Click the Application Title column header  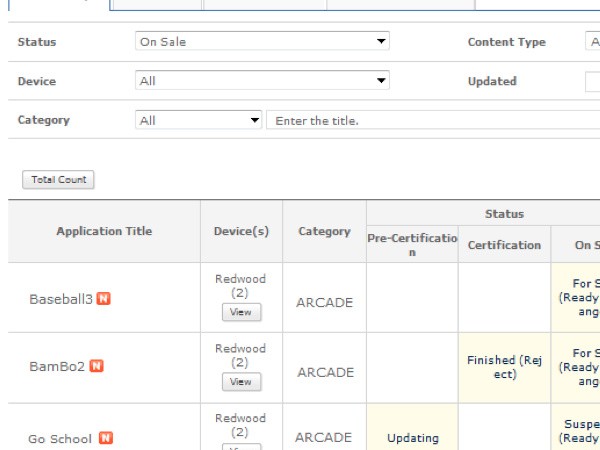(104, 231)
